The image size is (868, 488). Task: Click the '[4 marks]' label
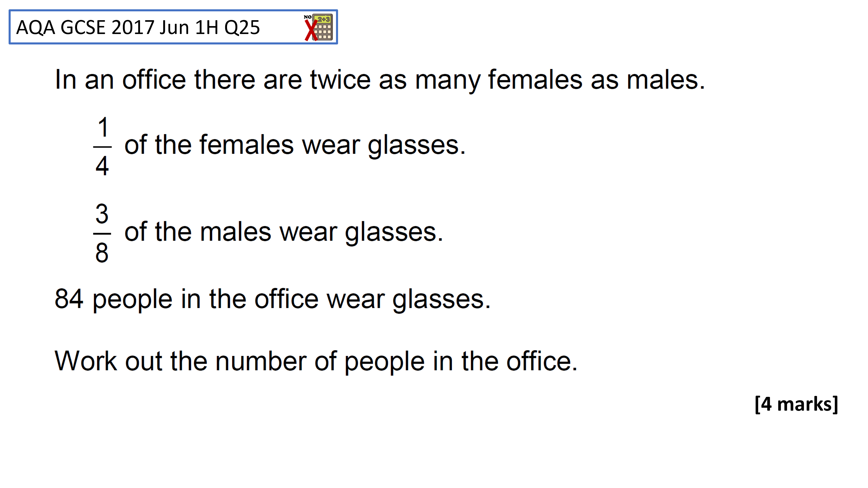(797, 404)
